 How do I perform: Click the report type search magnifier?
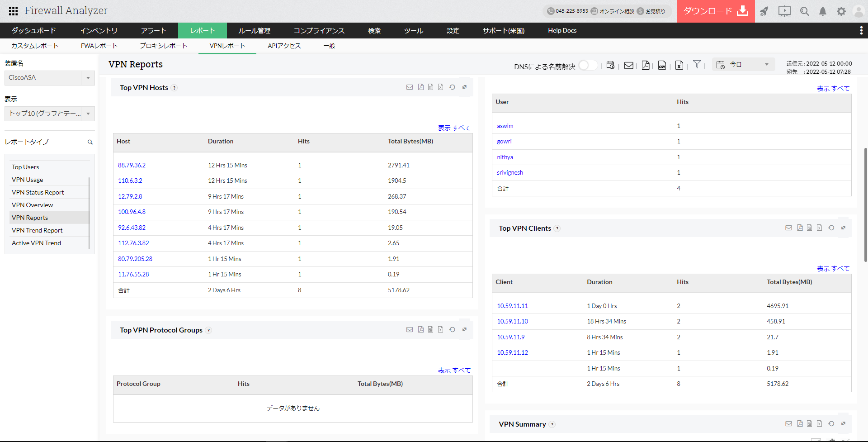[90, 142]
